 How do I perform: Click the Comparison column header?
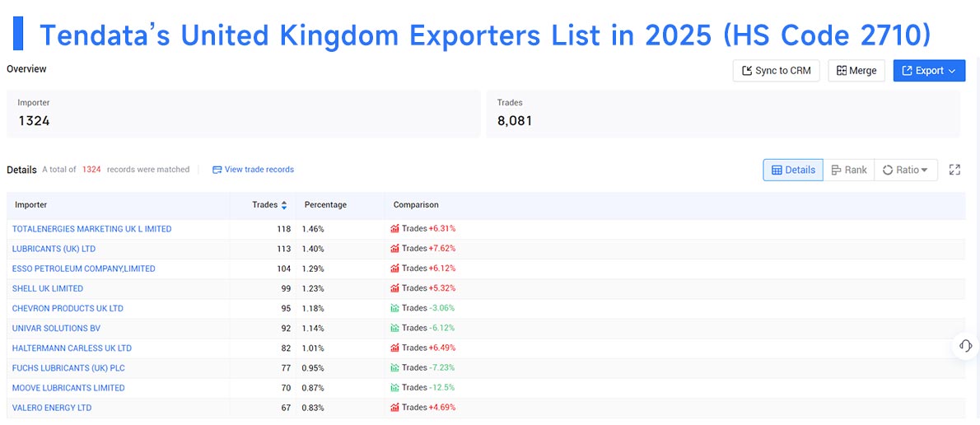coord(416,205)
